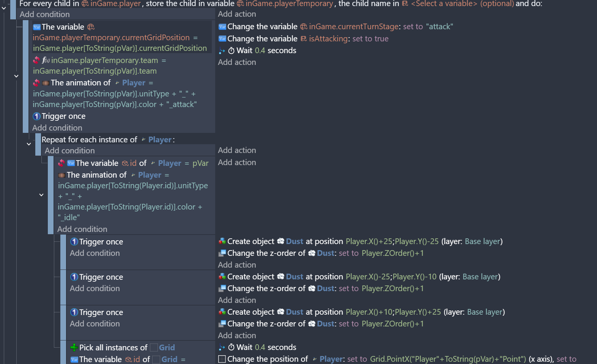
Task: Click the green Pick all instances icon
Action: pyautogui.click(x=74, y=348)
